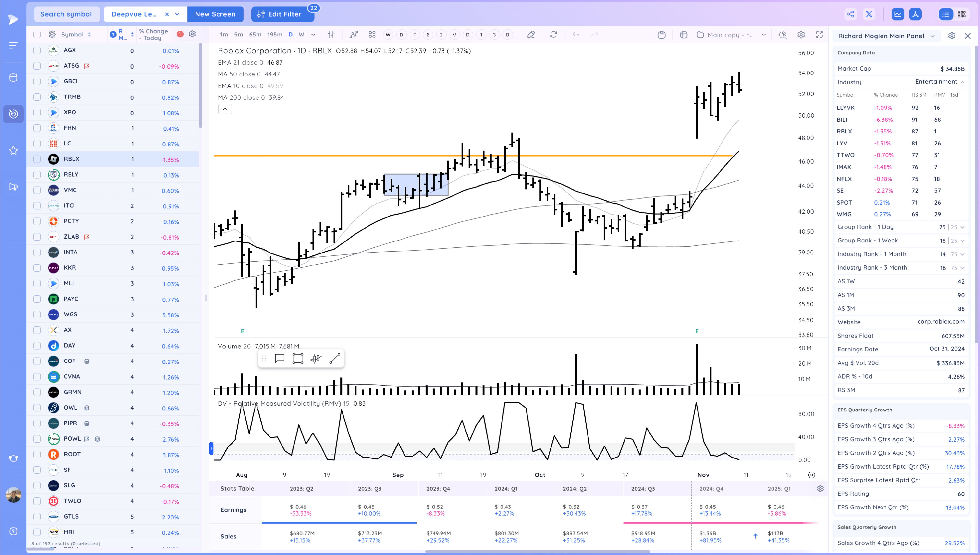980x555 pixels.
Task: Toggle the select-all symbols checkbox
Action: 37,35
